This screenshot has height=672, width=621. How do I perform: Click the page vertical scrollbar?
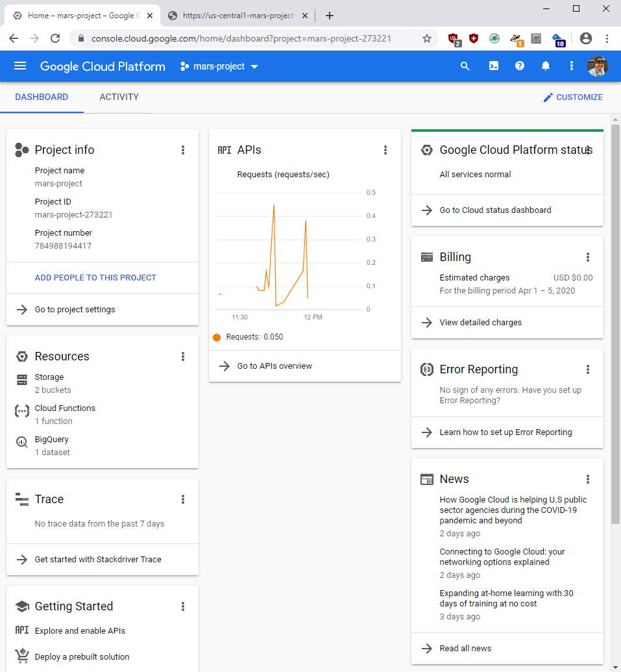click(x=615, y=323)
